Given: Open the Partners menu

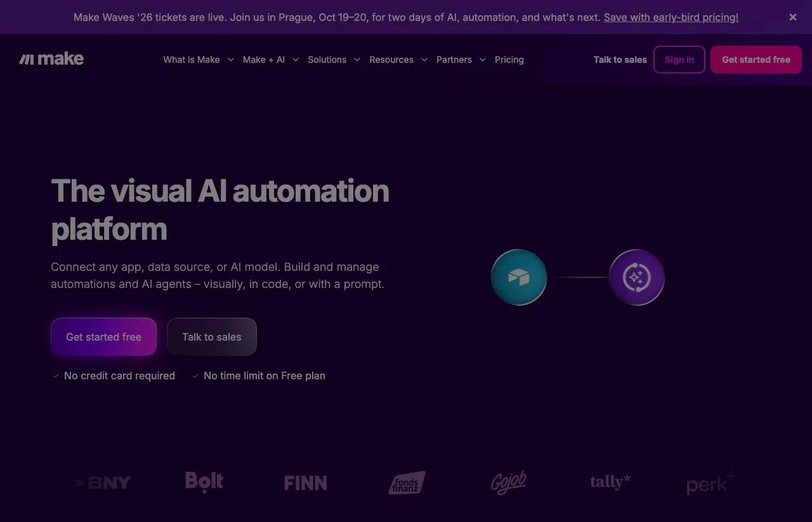Looking at the screenshot, I should click(x=454, y=60).
